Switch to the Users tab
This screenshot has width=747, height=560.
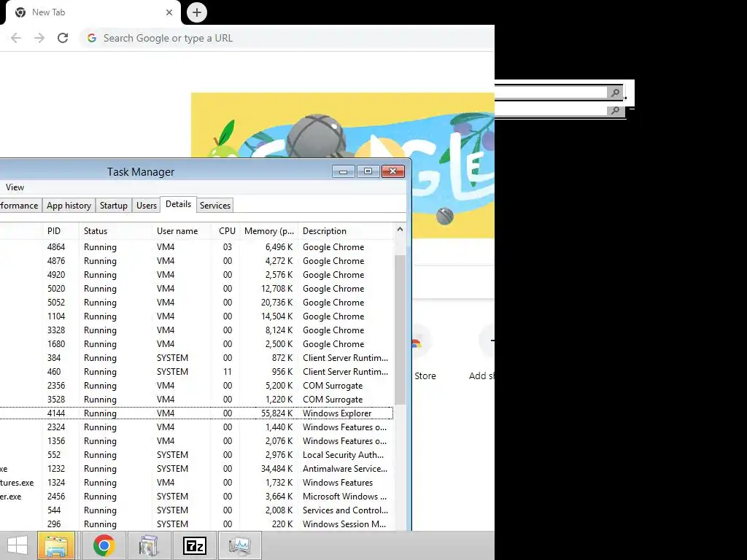pyautogui.click(x=146, y=205)
